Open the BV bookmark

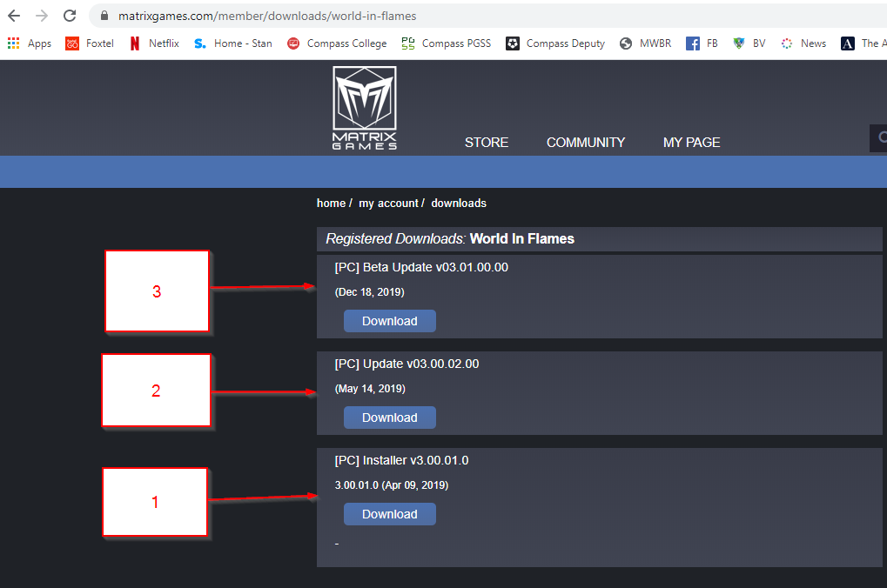(749, 43)
